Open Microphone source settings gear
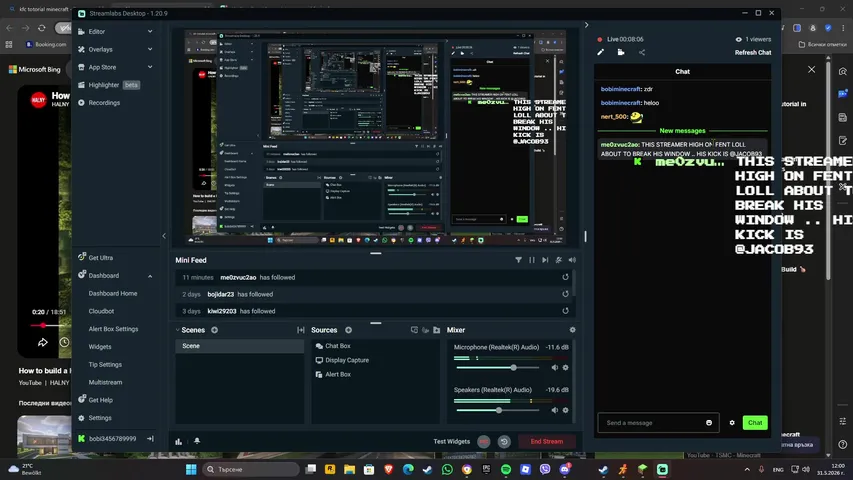Viewport: 853px width, 480px height. tap(566, 367)
